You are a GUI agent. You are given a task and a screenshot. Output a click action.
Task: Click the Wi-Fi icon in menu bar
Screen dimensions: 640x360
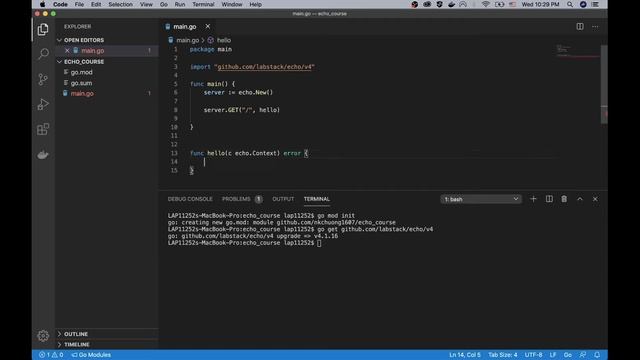pyautogui.click(x=485, y=4)
